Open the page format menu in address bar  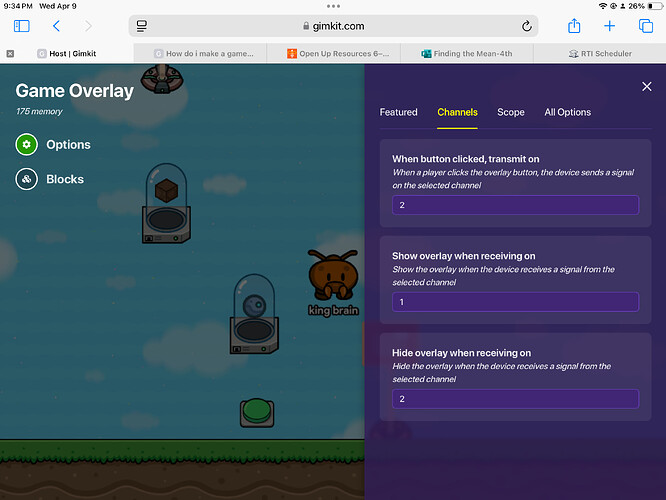pyautogui.click(x=142, y=26)
